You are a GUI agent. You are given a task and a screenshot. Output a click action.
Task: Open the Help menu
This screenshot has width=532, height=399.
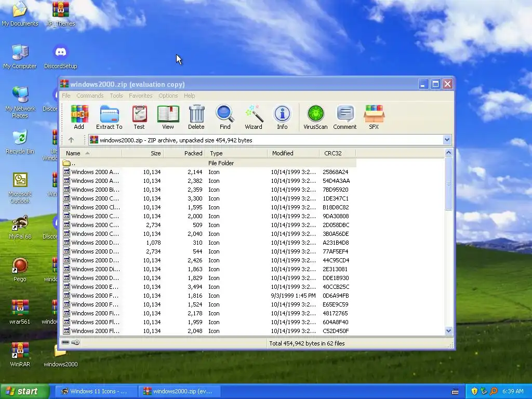189,96
